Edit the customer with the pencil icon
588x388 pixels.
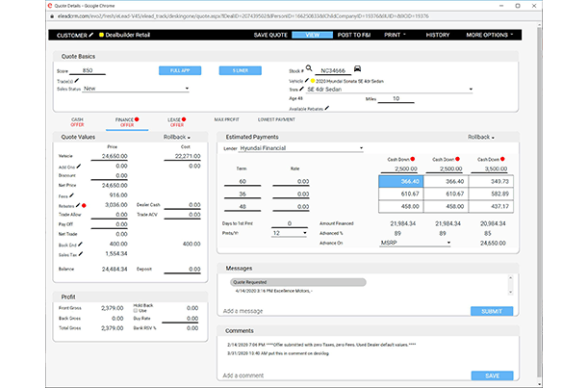coord(91,35)
